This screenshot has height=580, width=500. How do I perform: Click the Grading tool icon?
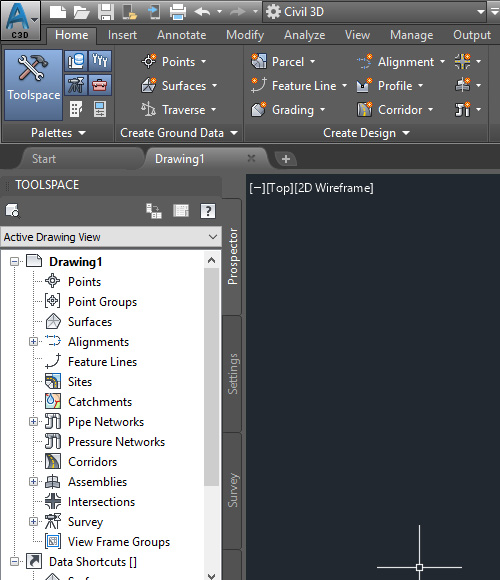[x=259, y=109]
